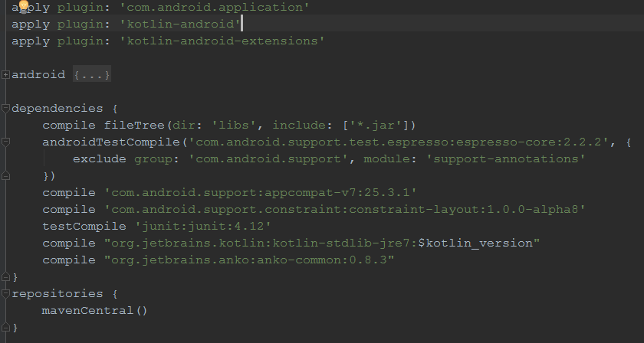The width and height of the screenshot is (644, 343).
Task: Click 'com.android.support' group string on exclude line
Action: click(x=268, y=158)
